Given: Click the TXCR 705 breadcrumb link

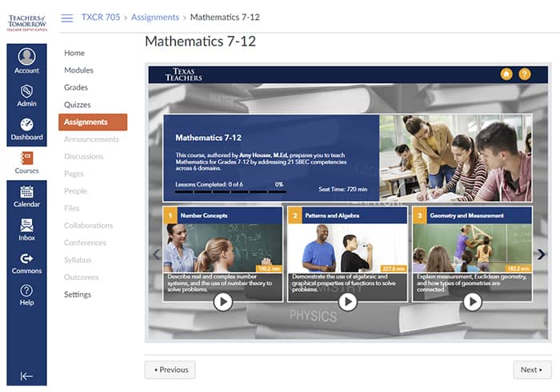Looking at the screenshot, I should (101, 17).
